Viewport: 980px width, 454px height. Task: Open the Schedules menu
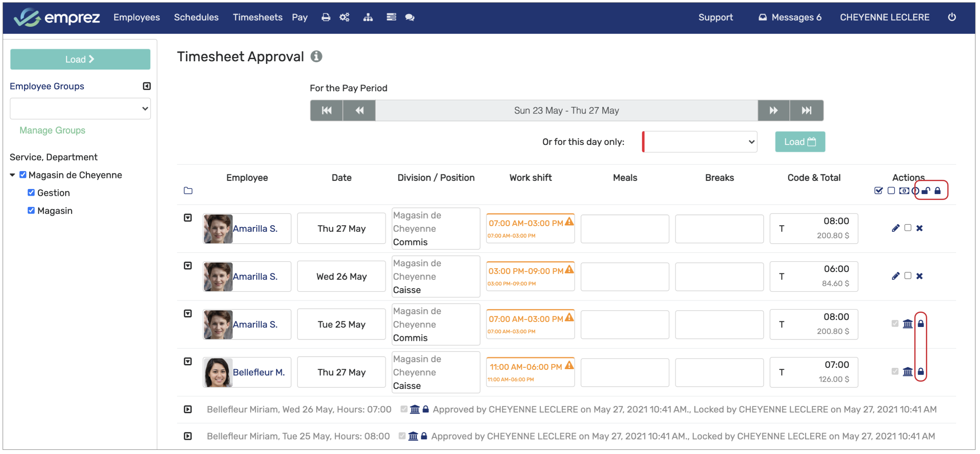(196, 17)
